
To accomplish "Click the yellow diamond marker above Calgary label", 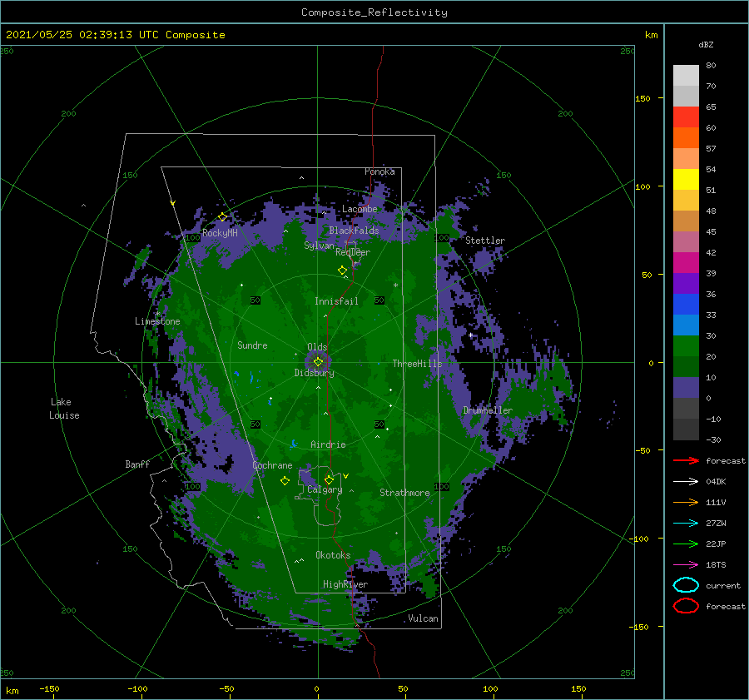I will [x=329, y=479].
